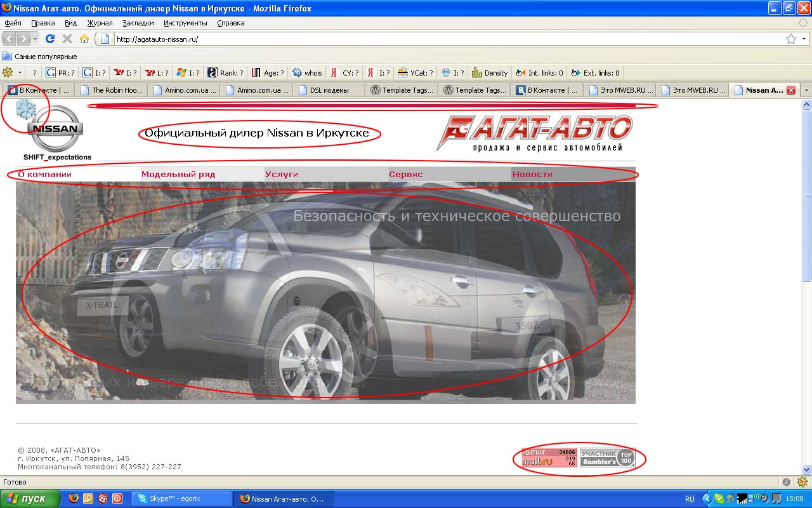Close the Nissan A... tab
812x508 pixels.
[x=791, y=90]
